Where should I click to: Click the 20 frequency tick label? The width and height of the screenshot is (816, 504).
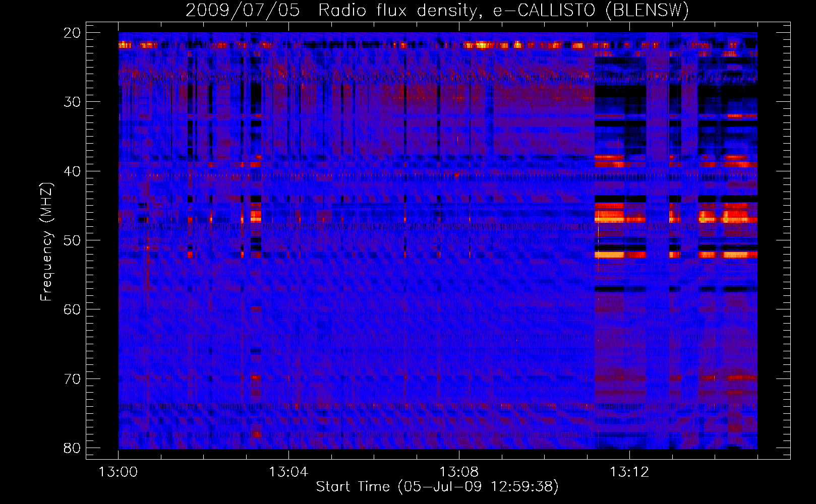[x=72, y=33]
